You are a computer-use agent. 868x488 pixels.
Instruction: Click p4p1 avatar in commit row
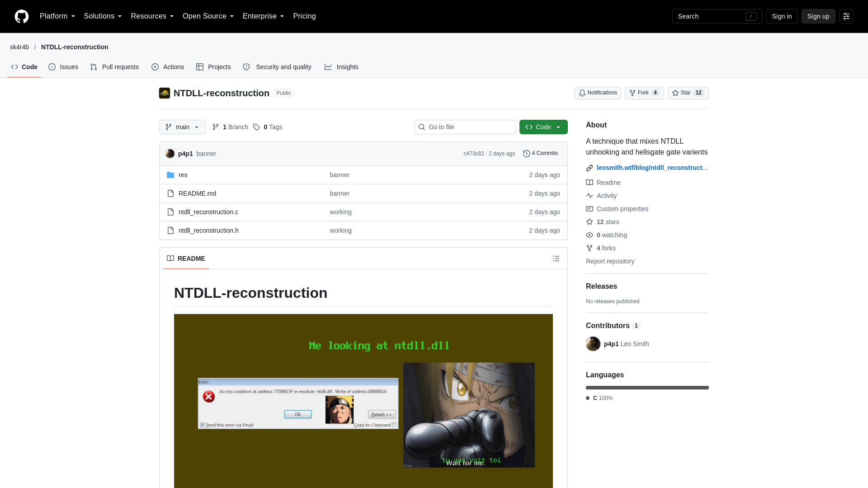(170, 154)
